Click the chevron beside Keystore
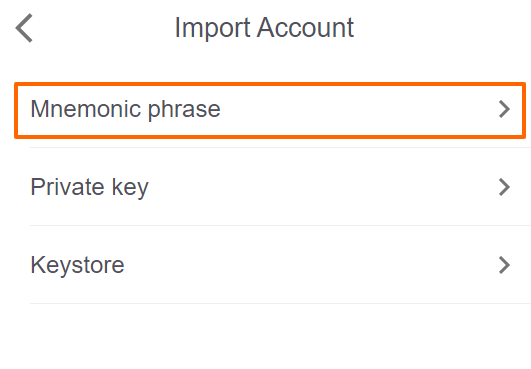 tap(504, 265)
